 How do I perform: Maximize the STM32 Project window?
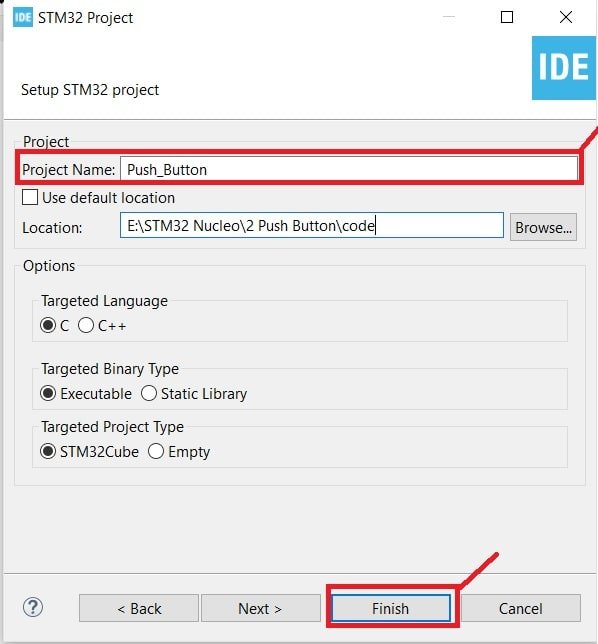[507, 17]
